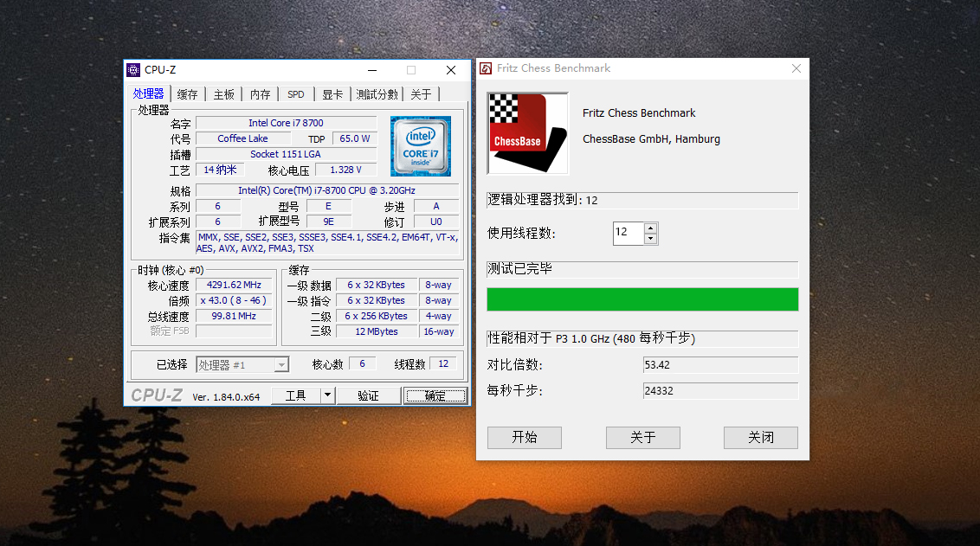Switch to the 处理器 tab

coord(148,93)
